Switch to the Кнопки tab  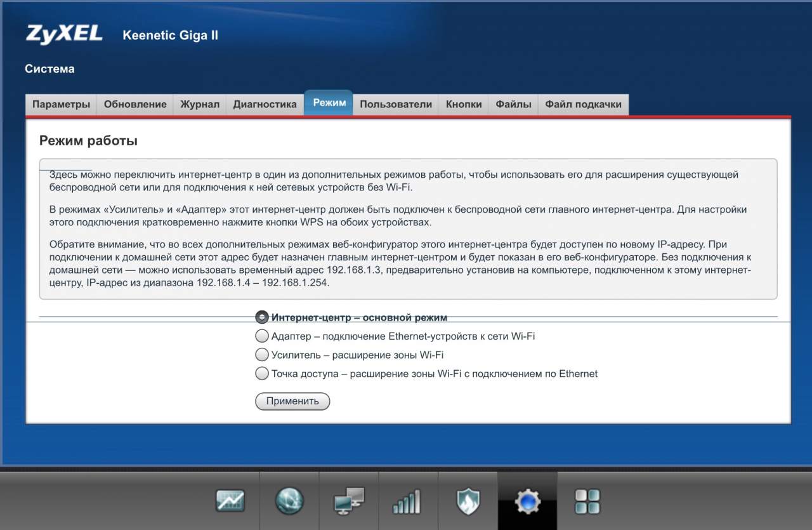click(464, 105)
